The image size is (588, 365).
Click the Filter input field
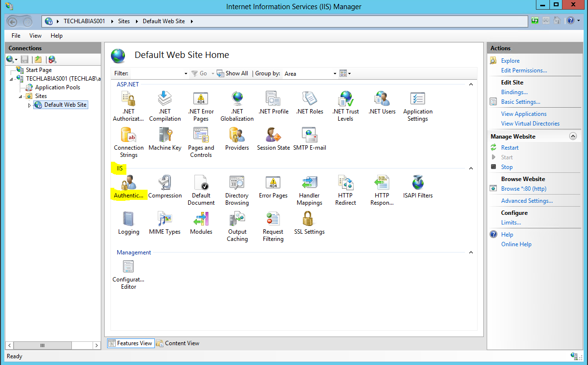coord(157,73)
